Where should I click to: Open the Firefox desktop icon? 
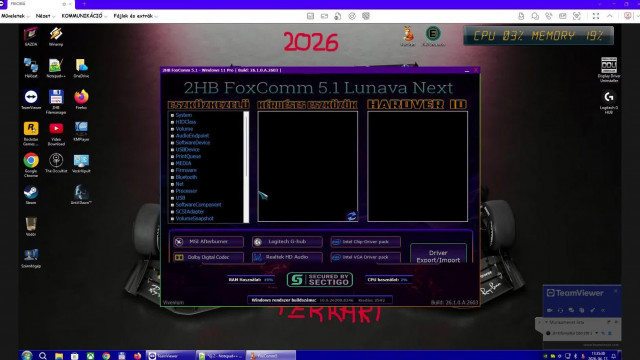(81, 100)
